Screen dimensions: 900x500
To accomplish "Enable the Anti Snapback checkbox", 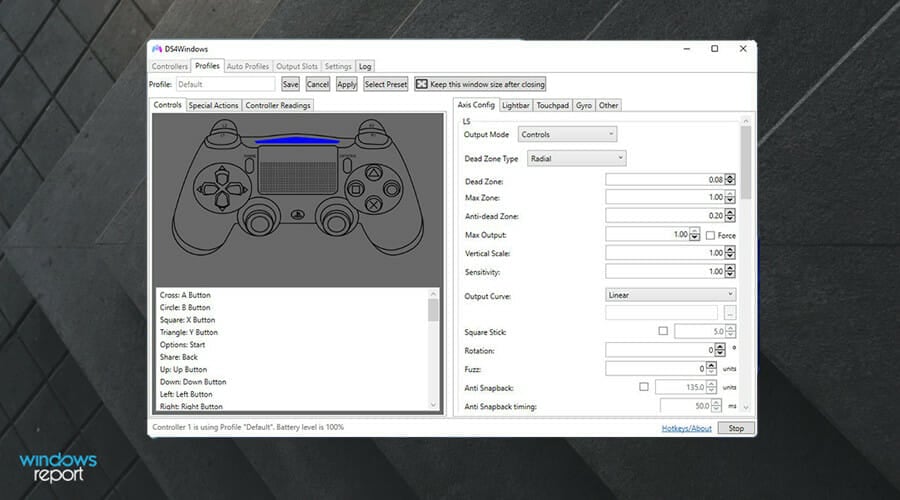I will 643,387.
